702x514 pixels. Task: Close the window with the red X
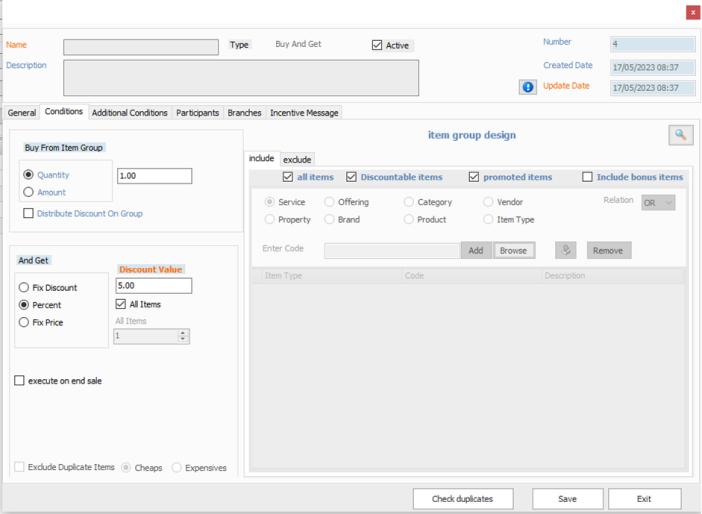(692, 12)
